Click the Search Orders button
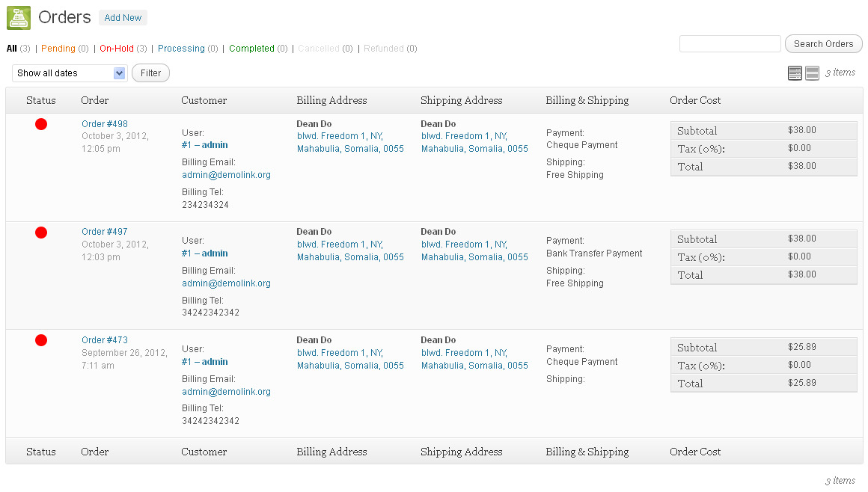This screenshot has width=868, height=492. [x=823, y=44]
